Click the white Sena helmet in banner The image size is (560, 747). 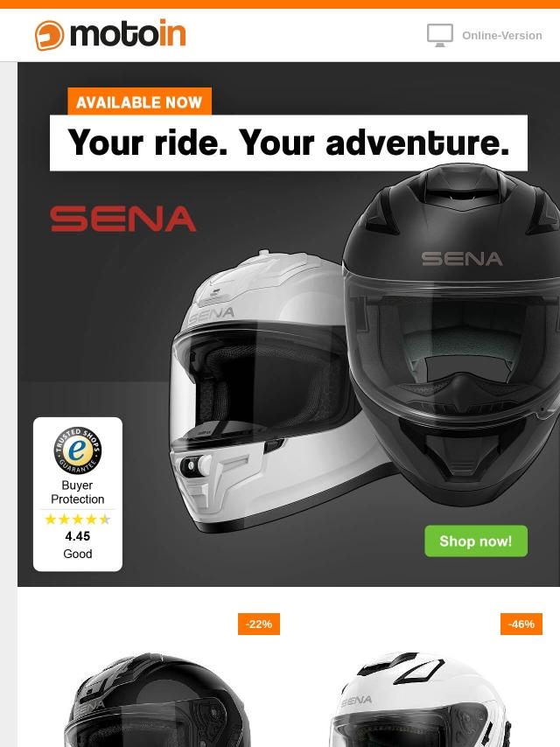tap(267, 391)
